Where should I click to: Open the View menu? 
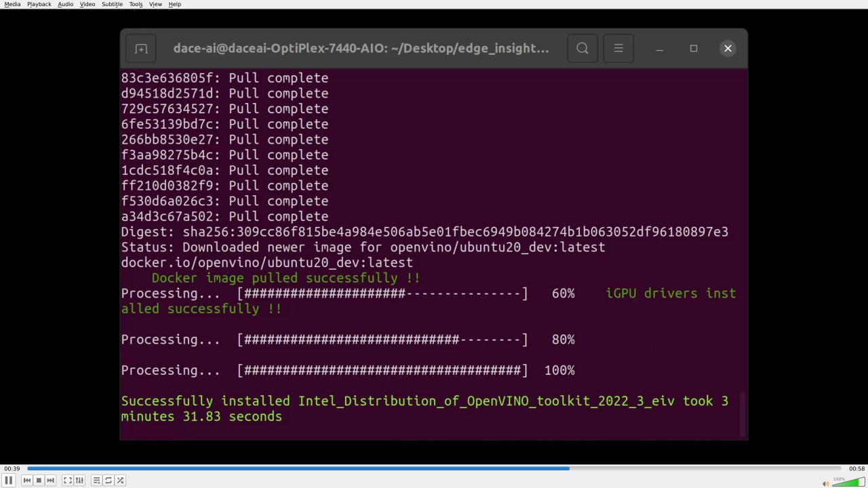(x=155, y=4)
